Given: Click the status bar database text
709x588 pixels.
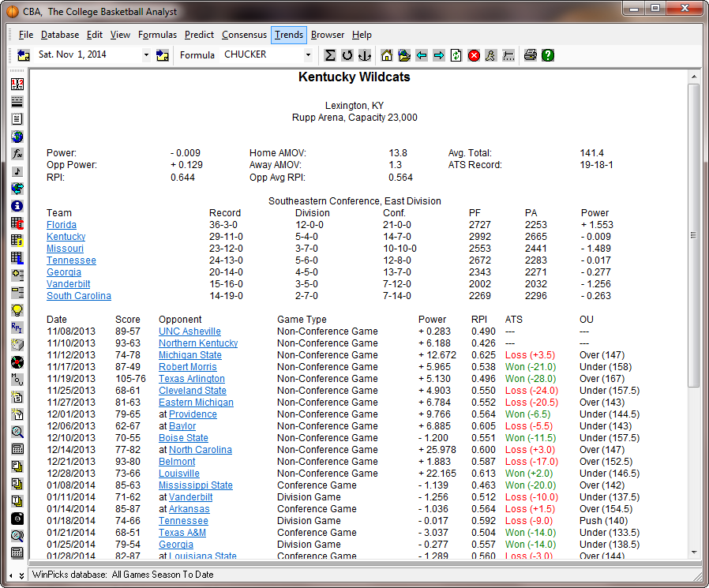Looking at the screenshot, I should click(x=123, y=575).
